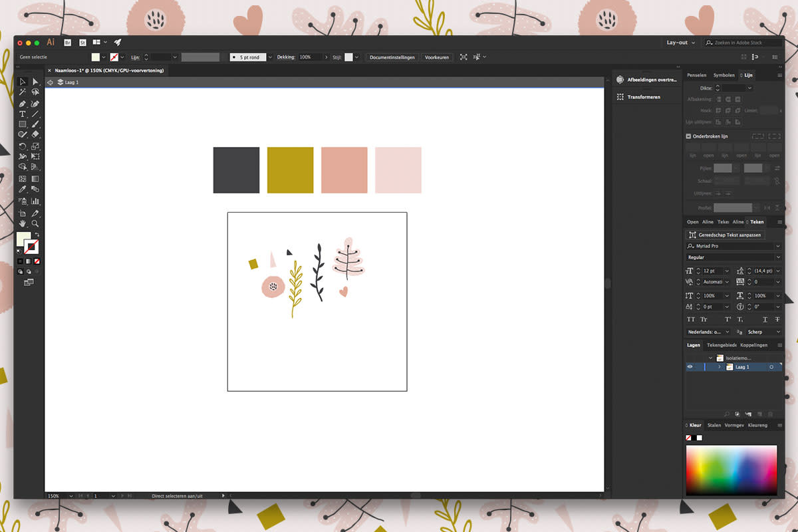Open the 12 pt font size dropdown

click(x=727, y=271)
